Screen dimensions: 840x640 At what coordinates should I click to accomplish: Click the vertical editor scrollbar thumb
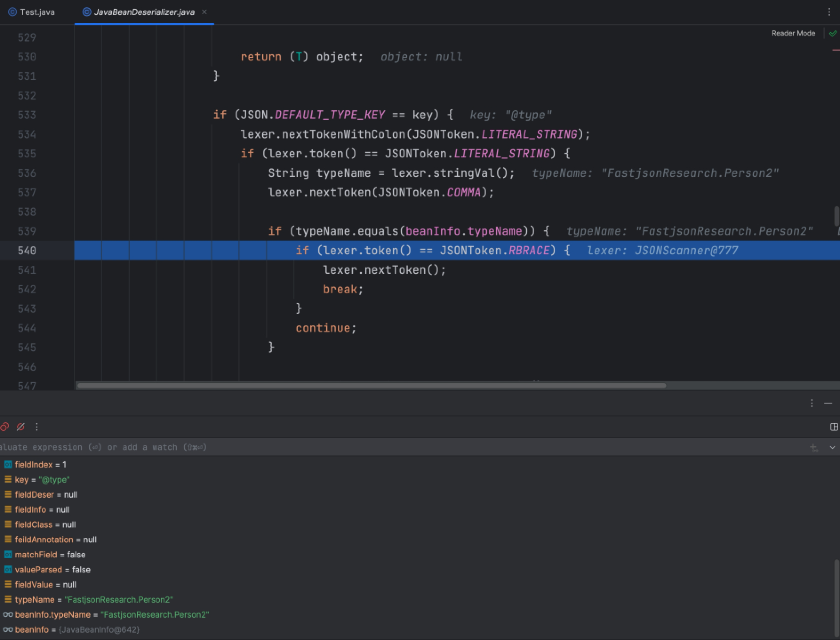(x=837, y=216)
